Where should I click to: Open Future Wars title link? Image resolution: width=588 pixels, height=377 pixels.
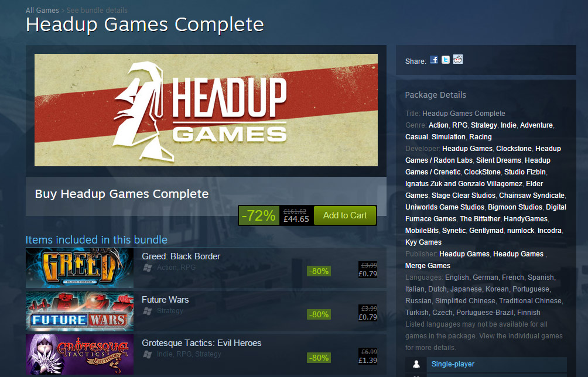tap(165, 299)
